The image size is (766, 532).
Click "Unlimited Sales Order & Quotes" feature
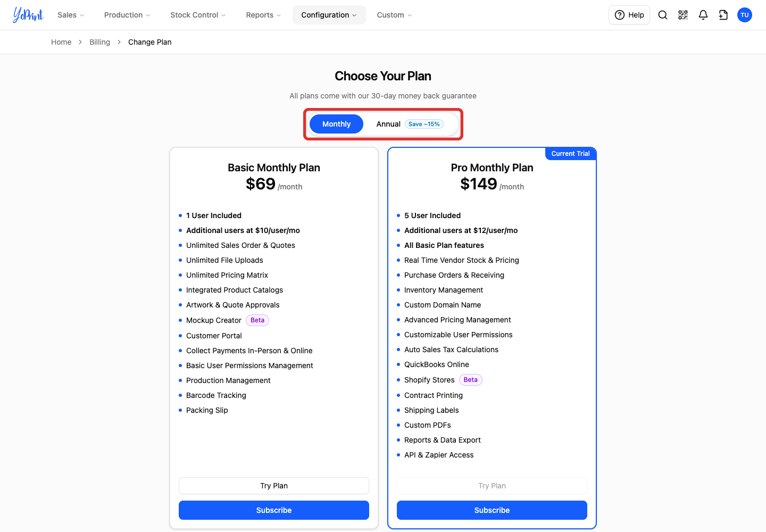[240, 245]
